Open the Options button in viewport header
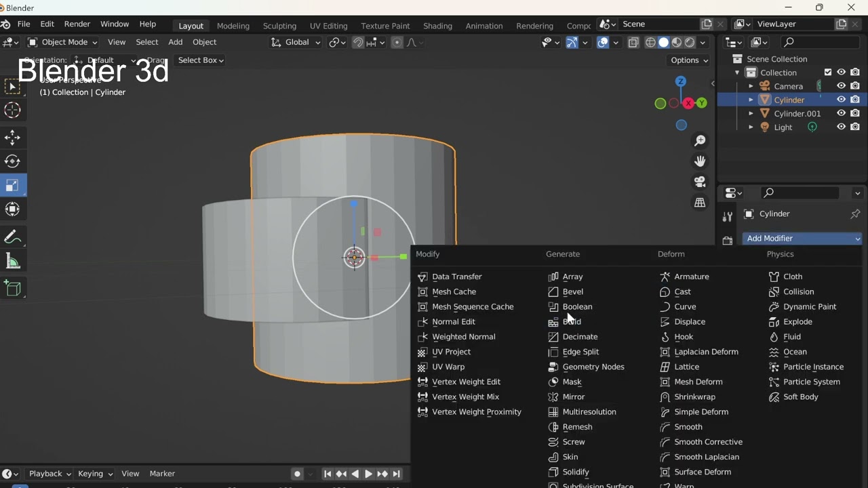Screen dimensions: 868x488 click(689, 60)
